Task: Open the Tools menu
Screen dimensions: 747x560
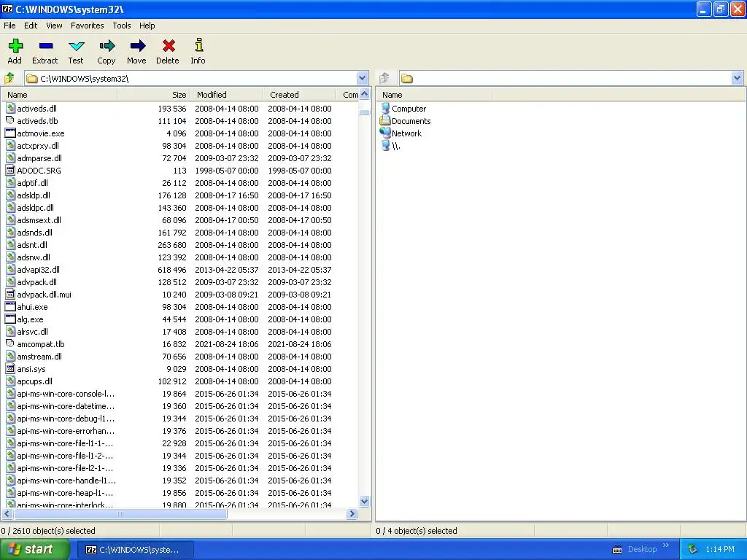Action: tap(122, 26)
